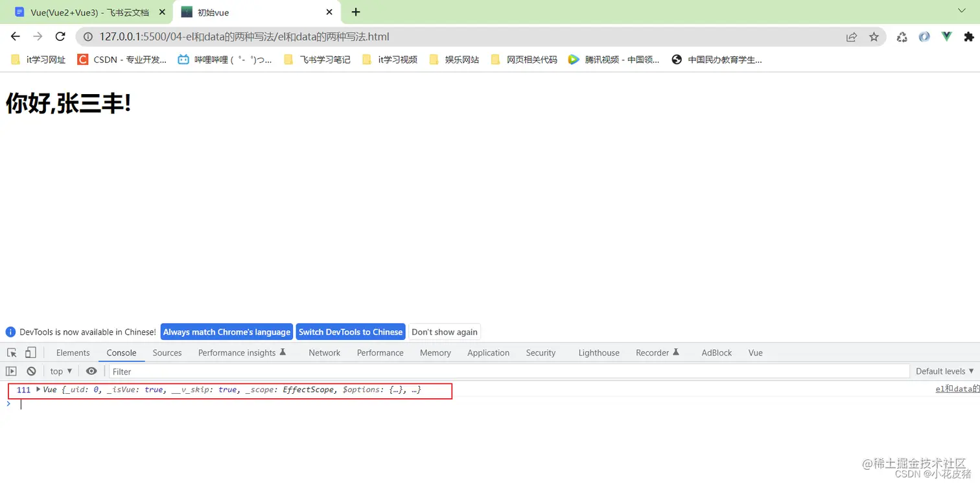Click the DevTools info icon in the notice bar
980x484 pixels.
pos(10,332)
